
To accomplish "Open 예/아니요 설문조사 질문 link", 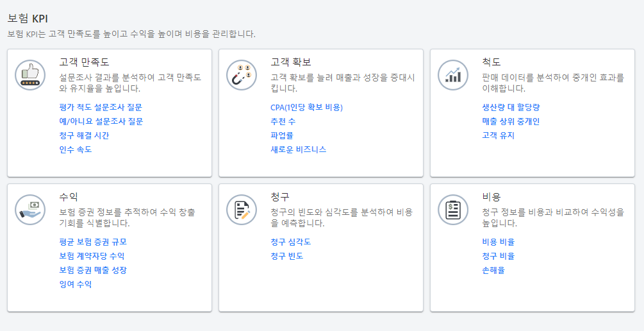I will (x=101, y=121).
